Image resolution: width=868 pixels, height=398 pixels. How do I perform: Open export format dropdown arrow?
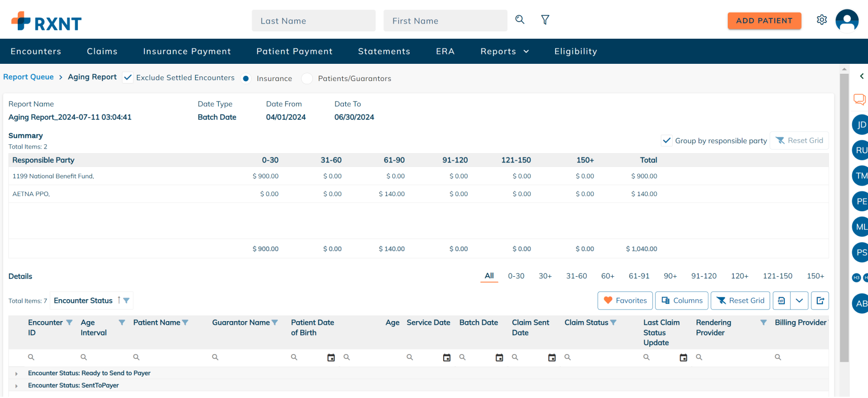pos(799,301)
